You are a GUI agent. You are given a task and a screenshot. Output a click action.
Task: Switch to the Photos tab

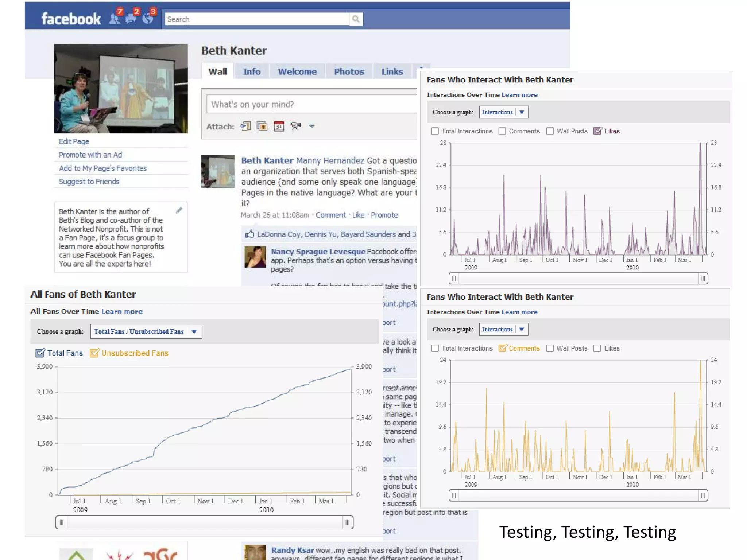click(349, 71)
